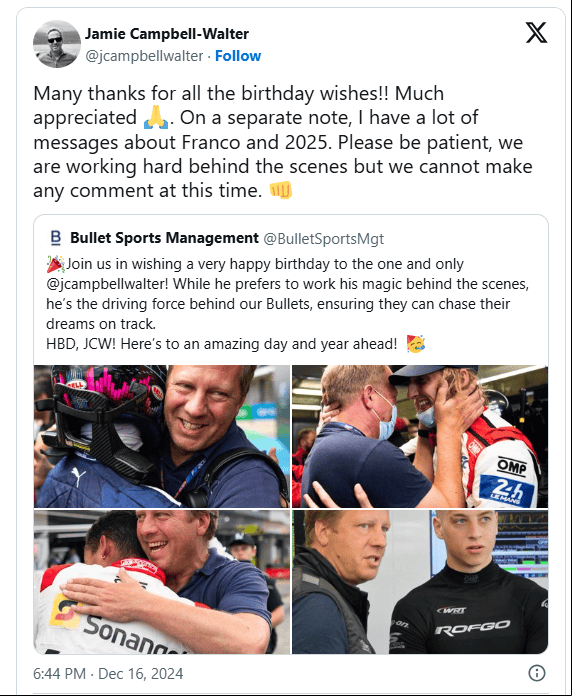Viewport: 572px width, 696px height.
Task: Click the main tweet text about Franco
Action: [283, 142]
